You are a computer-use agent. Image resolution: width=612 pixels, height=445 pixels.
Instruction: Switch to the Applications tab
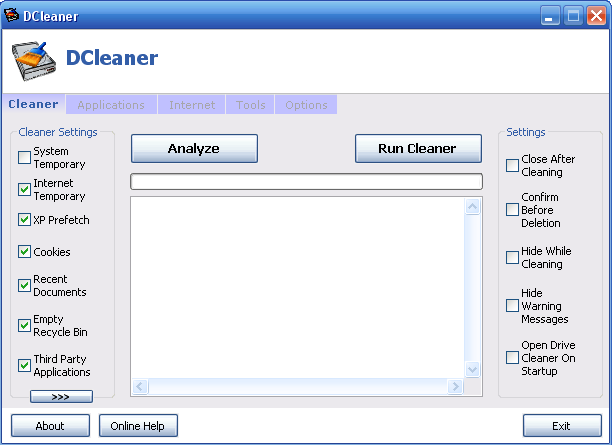pyautogui.click(x=111, y=105)
